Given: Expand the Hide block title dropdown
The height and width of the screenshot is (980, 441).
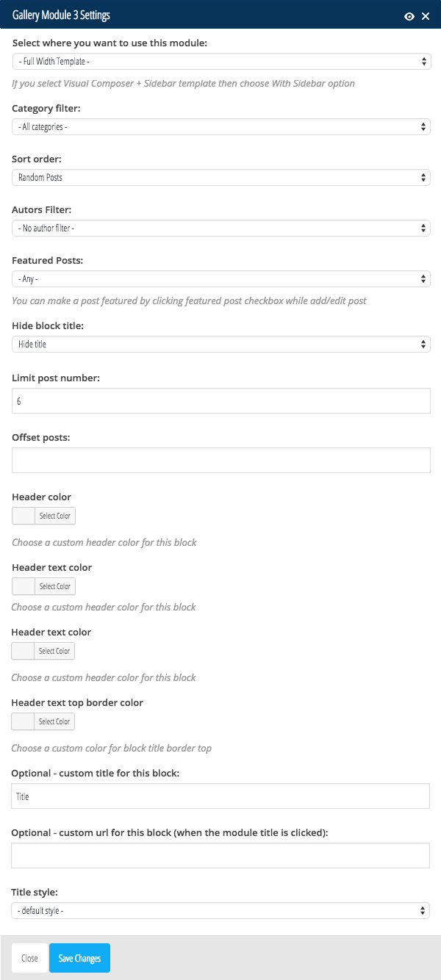Looking at the screenshot, I should [220, 344].
